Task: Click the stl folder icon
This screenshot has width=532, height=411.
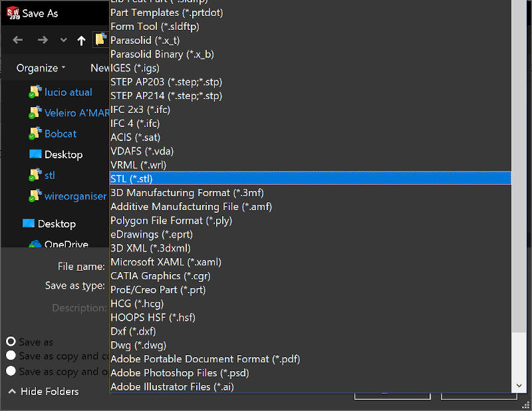Action: [35, 175]
